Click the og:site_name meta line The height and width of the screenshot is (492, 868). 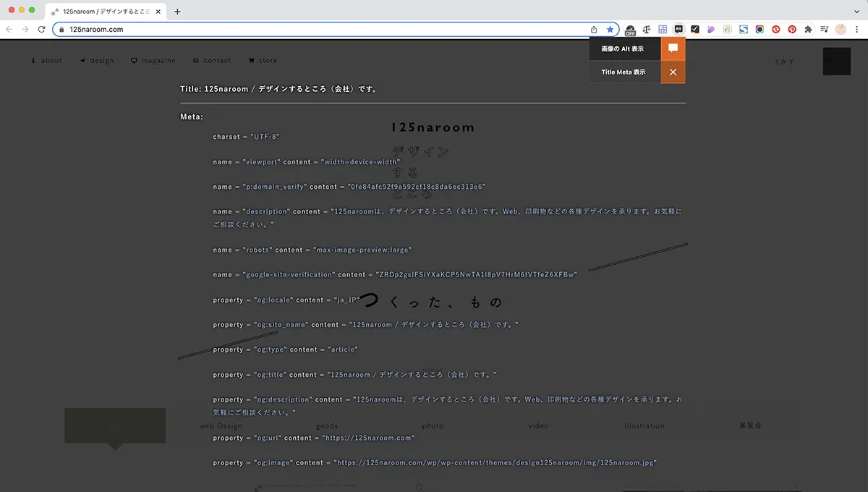[x=365, y=325]
